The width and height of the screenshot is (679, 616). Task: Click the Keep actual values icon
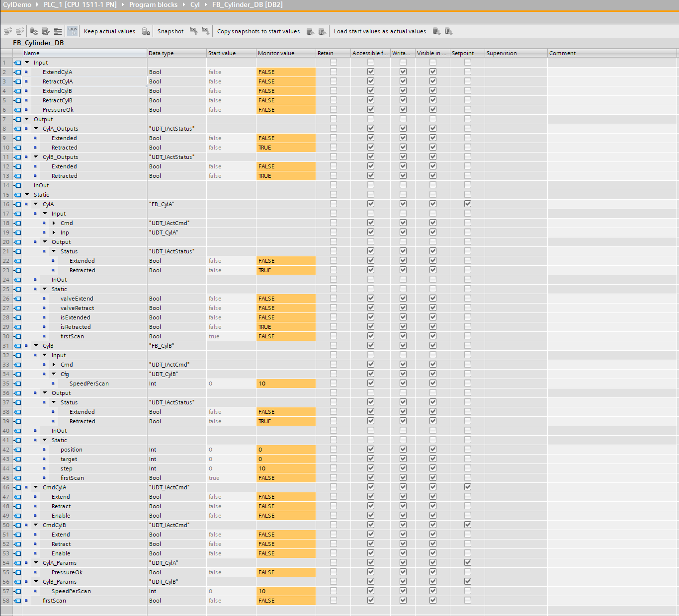pyautogui.click(x=146, y=31)
